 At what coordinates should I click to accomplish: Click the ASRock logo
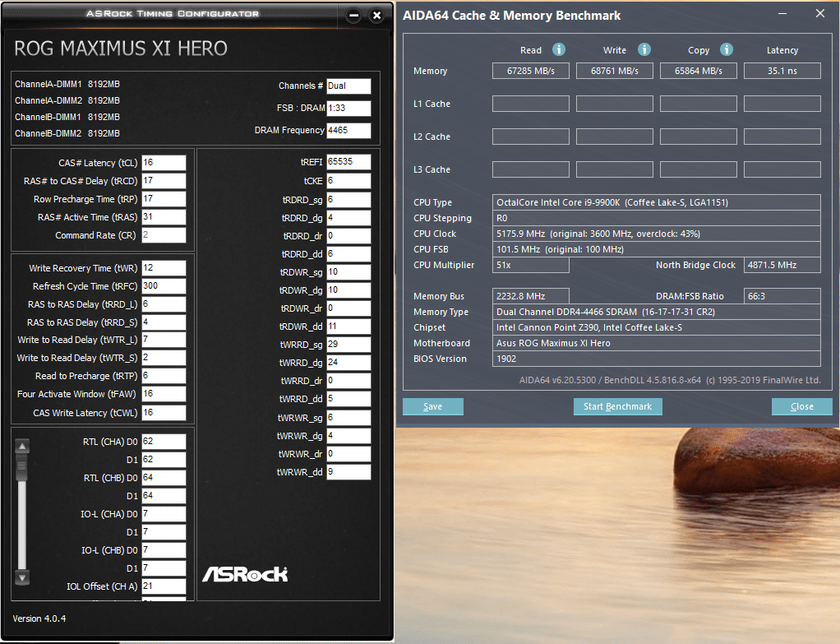pos(245,574)
